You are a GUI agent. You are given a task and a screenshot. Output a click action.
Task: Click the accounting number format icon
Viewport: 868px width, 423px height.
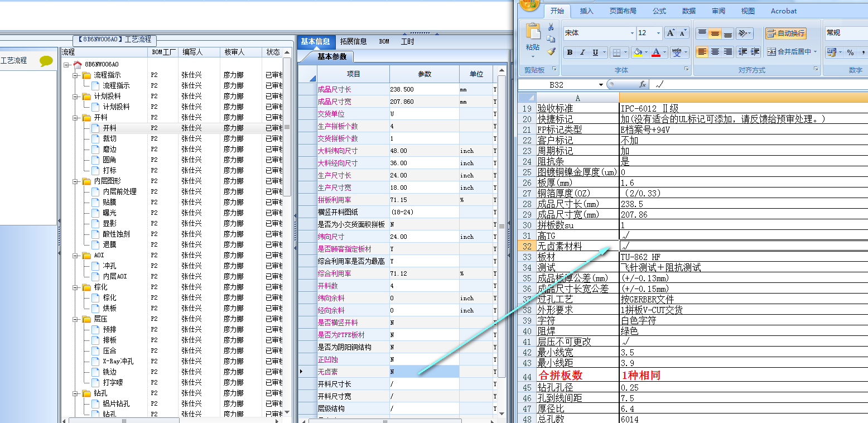832,52
